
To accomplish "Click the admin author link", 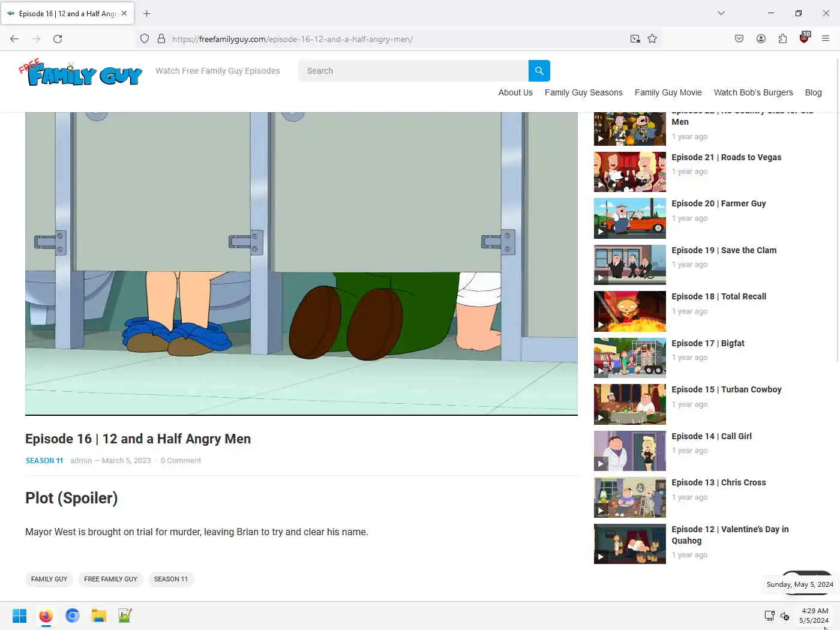I will point(81,461).
